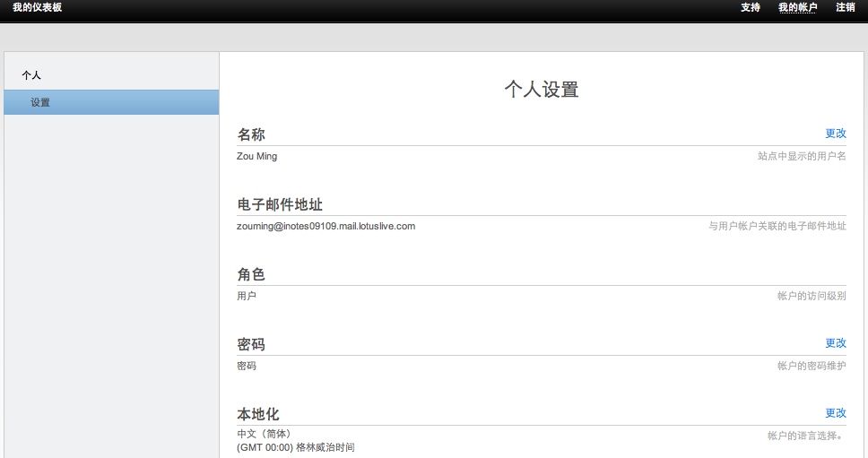The image size is (868, 458).
Task: Open the 我的帐户 menu item
Action: [797, 7]
